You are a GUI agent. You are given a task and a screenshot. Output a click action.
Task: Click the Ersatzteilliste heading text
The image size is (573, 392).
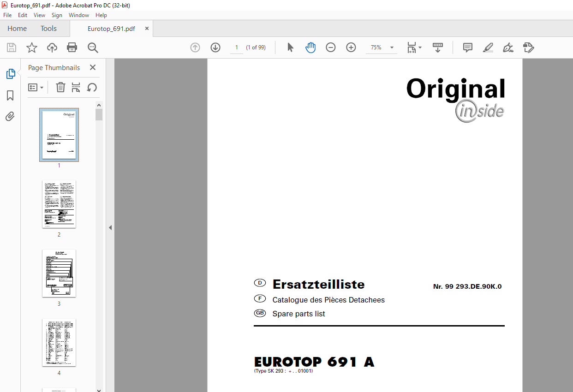coord(318,284)
